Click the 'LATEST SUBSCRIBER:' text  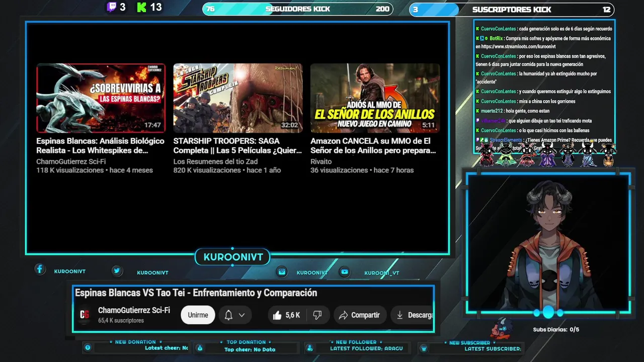[493, 348]
